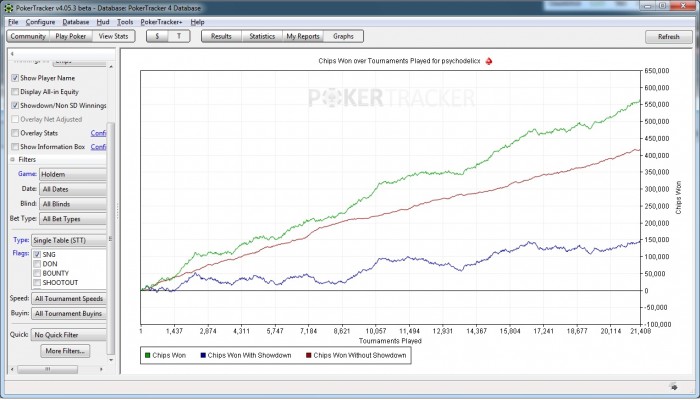Open the File menu
The width and height of the screenshot is (700, 400).
13,22
